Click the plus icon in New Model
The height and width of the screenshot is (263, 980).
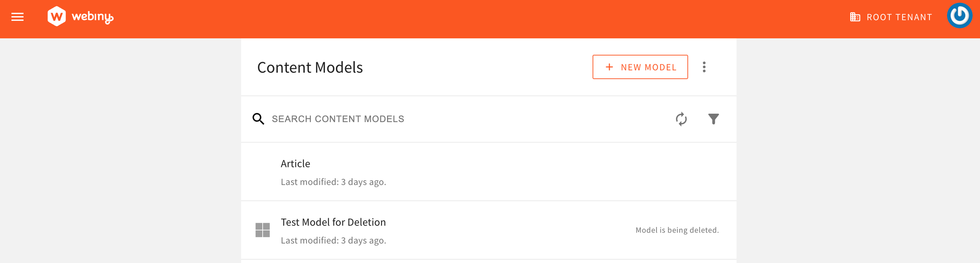609,67
